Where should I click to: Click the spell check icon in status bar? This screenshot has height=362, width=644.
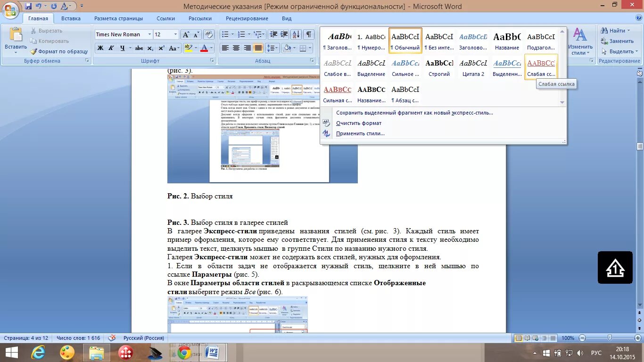click(112, 338)
